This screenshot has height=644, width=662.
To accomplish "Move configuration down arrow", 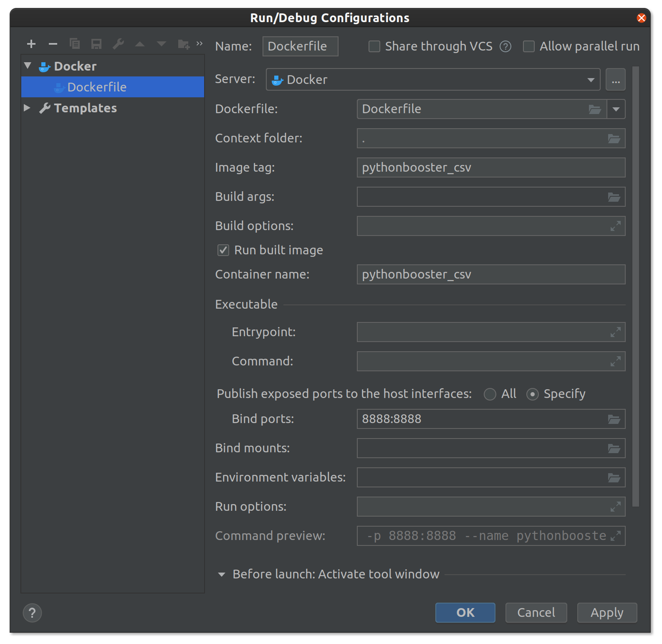I will [x=162, y=44].
